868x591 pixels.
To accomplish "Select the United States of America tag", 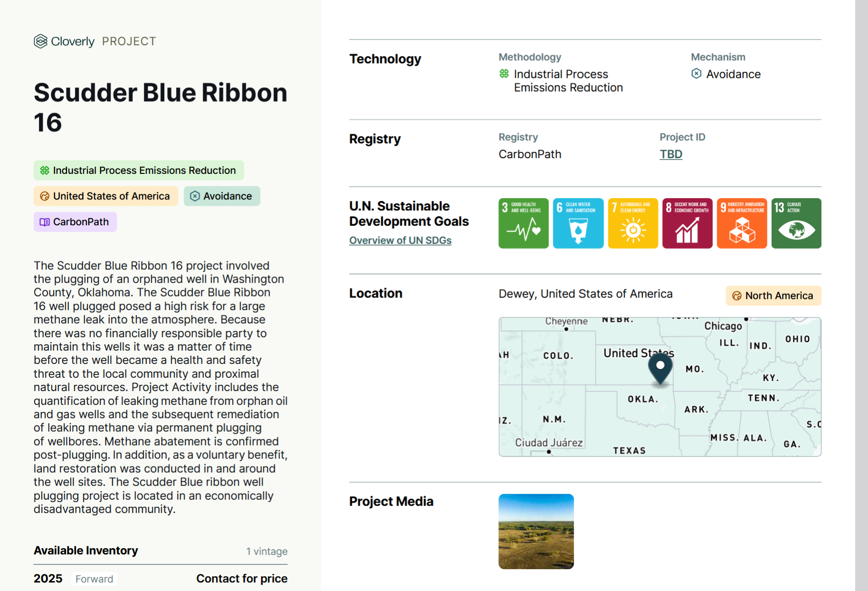I will click(106, 196).
